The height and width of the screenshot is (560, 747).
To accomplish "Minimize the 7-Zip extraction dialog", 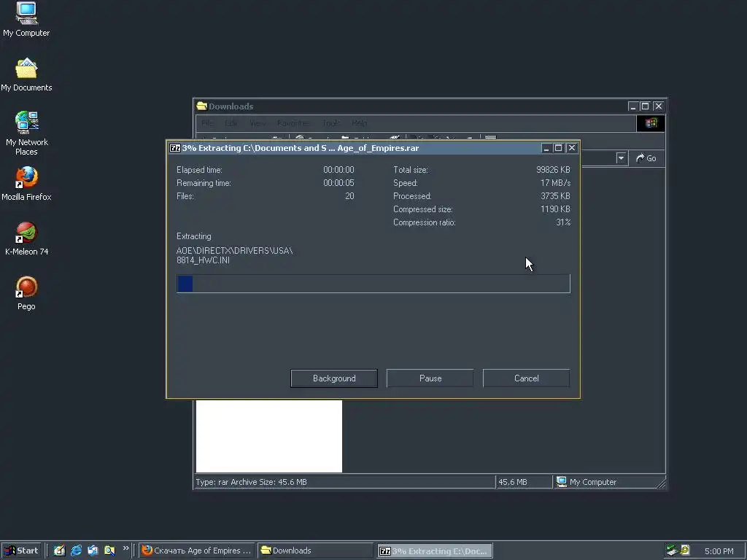I will click(x=546, y=148).
